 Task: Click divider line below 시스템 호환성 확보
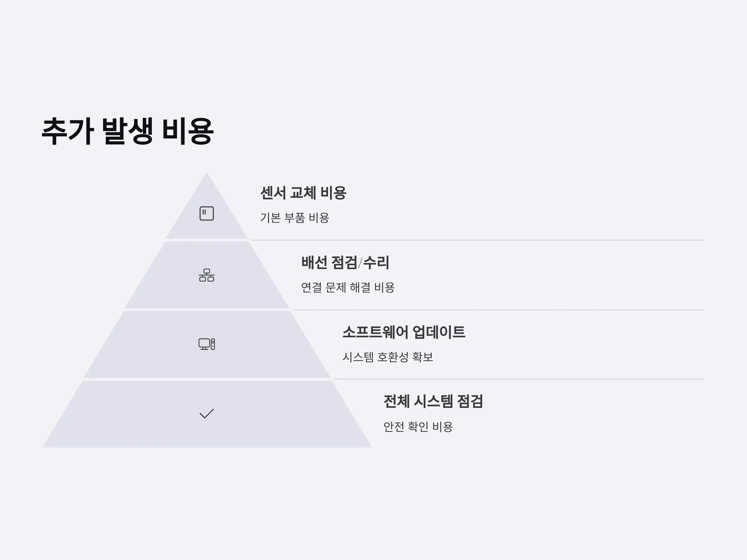519,379
